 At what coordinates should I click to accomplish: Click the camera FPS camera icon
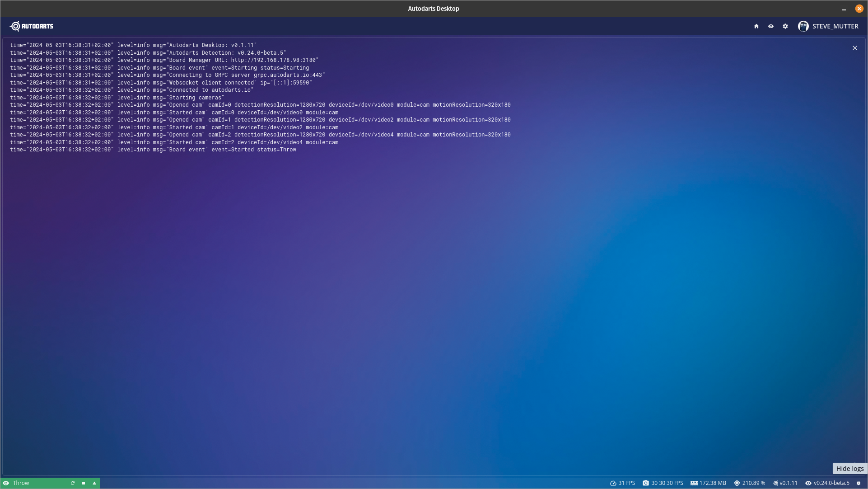point(646,483)
